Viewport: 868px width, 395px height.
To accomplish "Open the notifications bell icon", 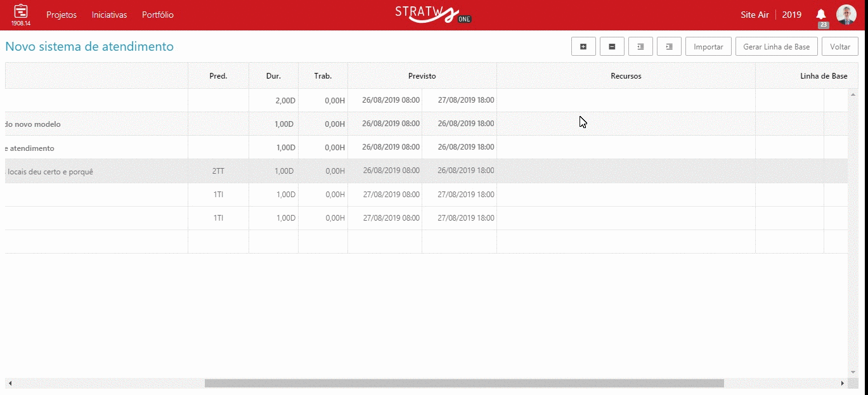I will pyautogui.click(x=821, y=15).
